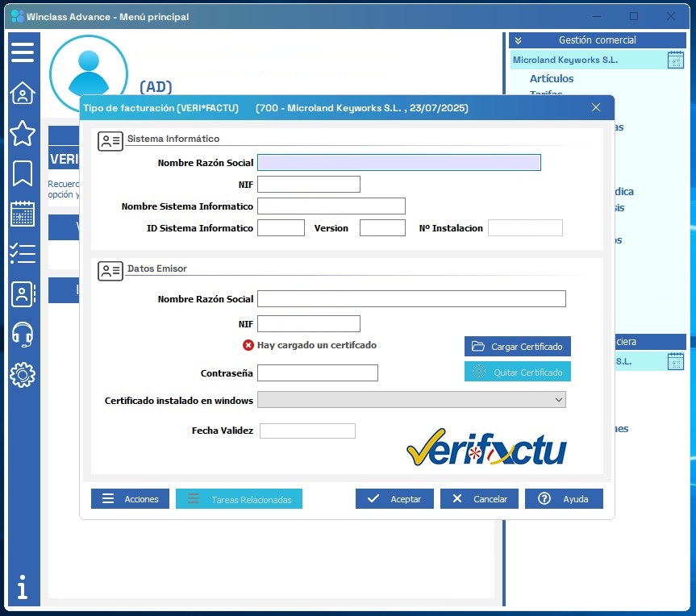This screenshot has height=616, width=696.
Task: Expand the Certificado instalado en windows dropdown
Action: (x=559, y=400)
